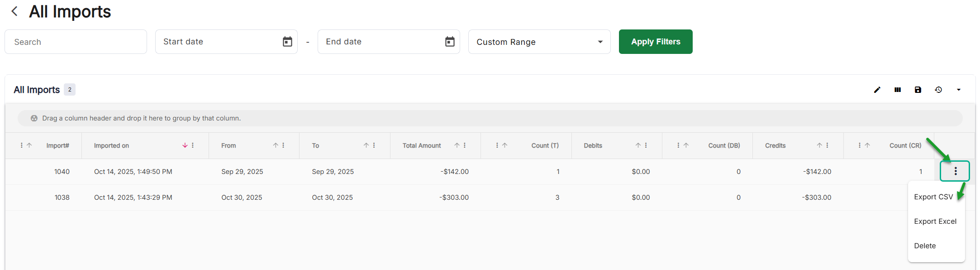Expand the grid toolbar caret dropdown
Viewport: 980px width, 270px height.
958,90
